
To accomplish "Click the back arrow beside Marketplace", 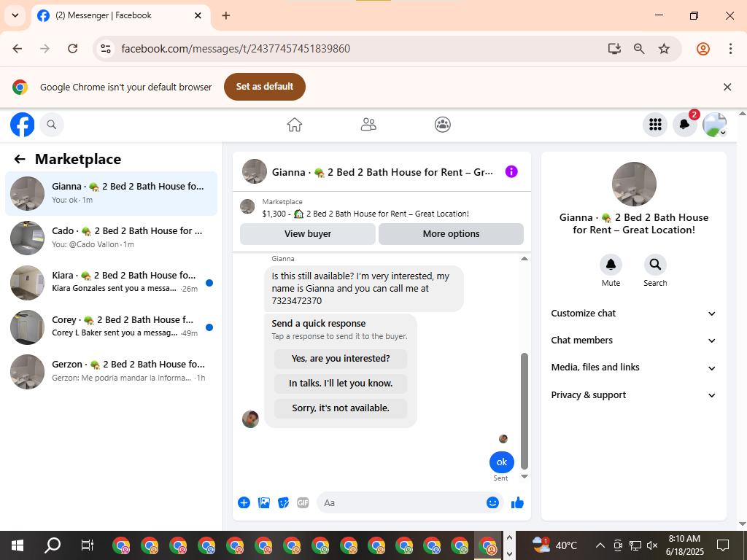I will (x=20, y=159).
